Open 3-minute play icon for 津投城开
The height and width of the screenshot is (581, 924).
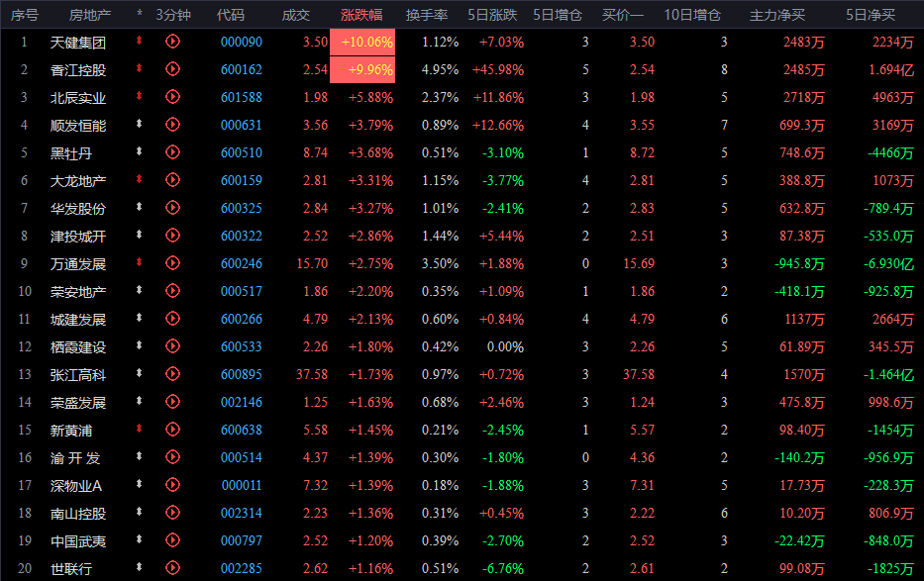[x=172, y=235]
